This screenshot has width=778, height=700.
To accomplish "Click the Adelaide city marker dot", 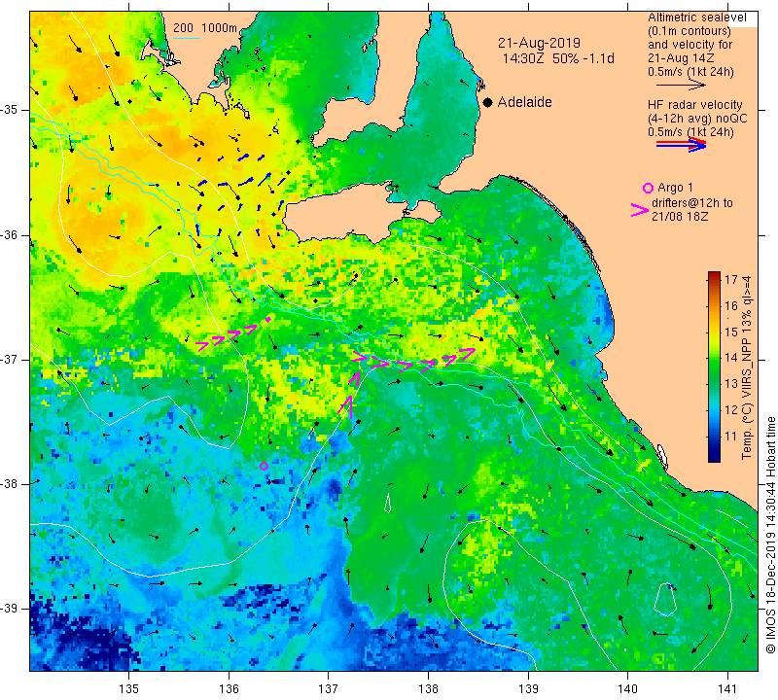I will pos(488,102).
